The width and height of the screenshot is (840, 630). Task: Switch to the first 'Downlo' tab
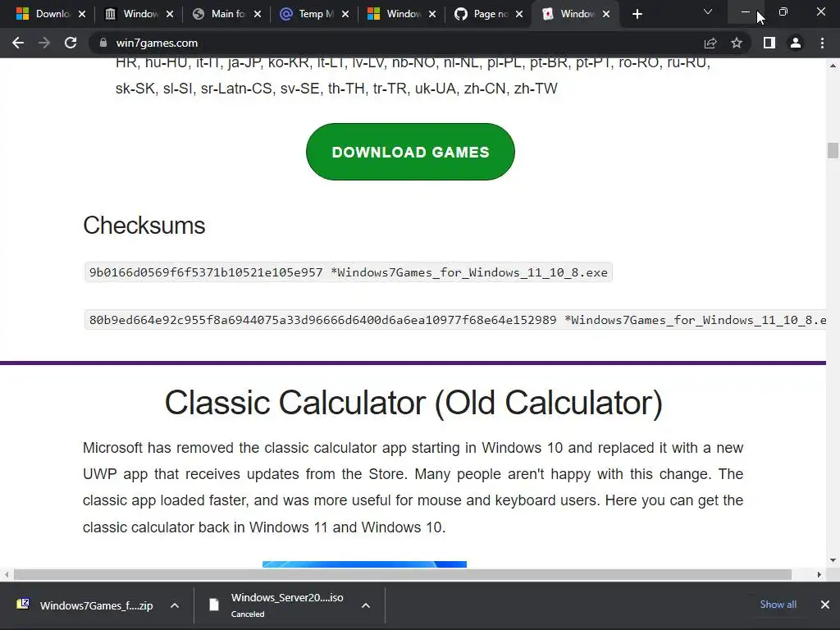44,14
